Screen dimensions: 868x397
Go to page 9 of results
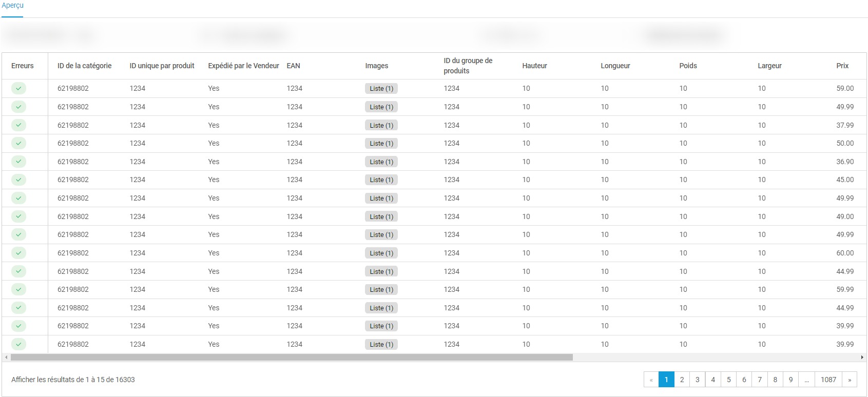(791, 380)
